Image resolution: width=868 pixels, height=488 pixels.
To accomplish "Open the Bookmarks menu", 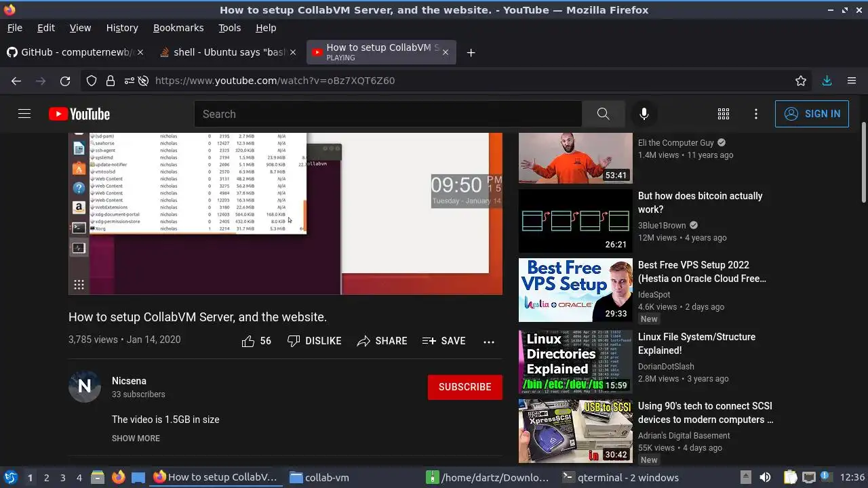I will coord(178,28).
